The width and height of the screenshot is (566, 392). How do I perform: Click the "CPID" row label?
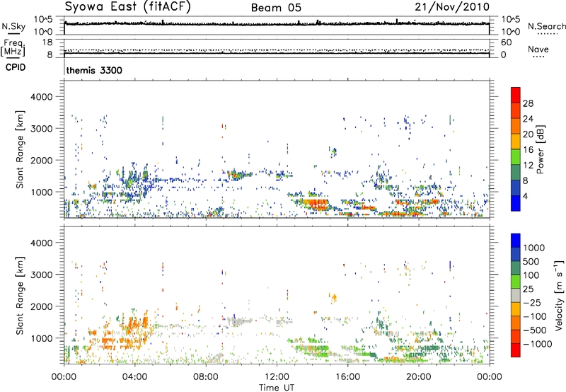pos(16,67)
